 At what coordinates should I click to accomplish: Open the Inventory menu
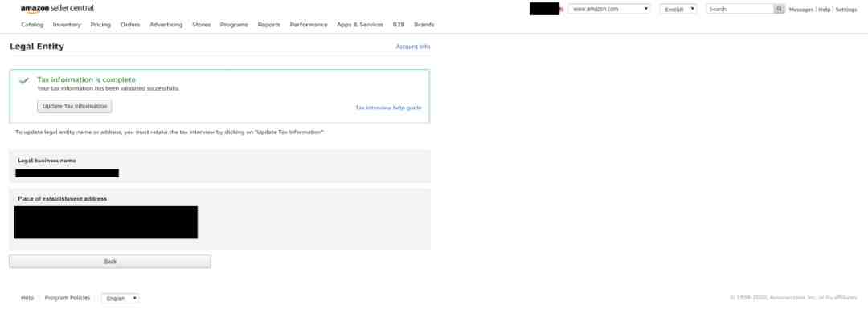(67, 25)
